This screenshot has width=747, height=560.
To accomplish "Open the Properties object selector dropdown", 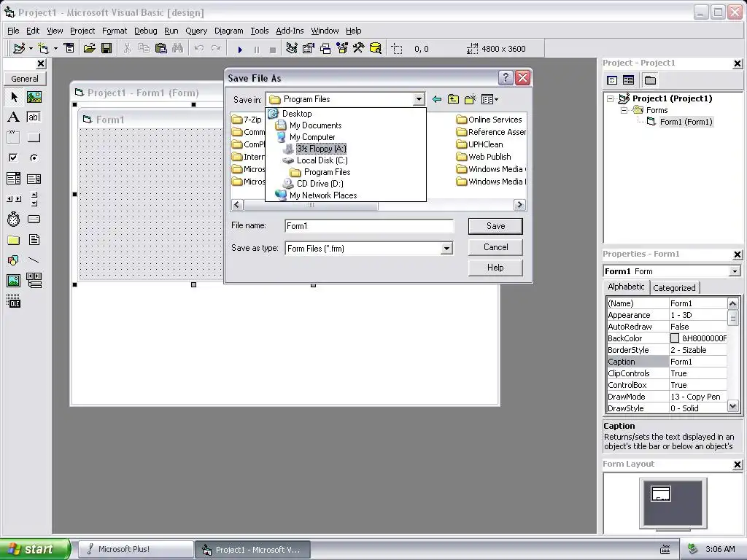I will click(x=735, y=271).
